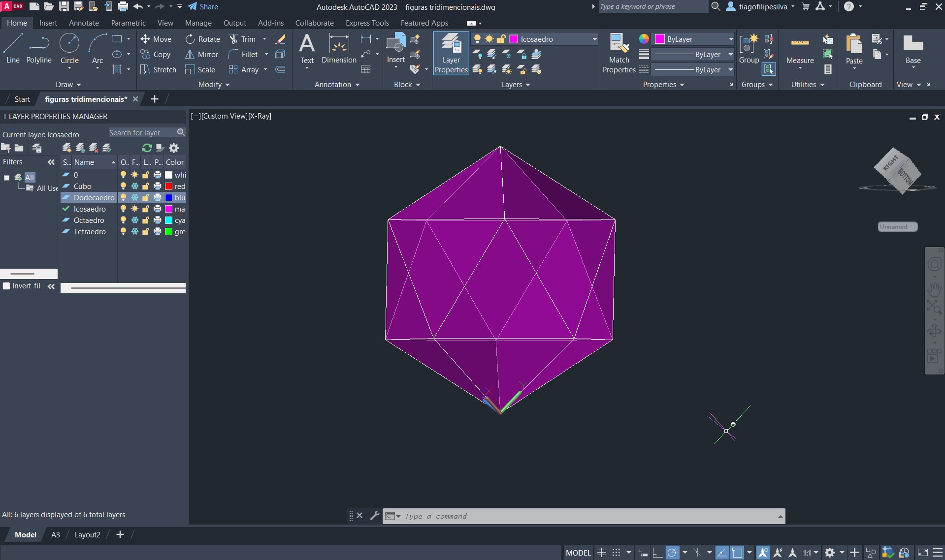Open layer settings gear icon

(174, 148)
